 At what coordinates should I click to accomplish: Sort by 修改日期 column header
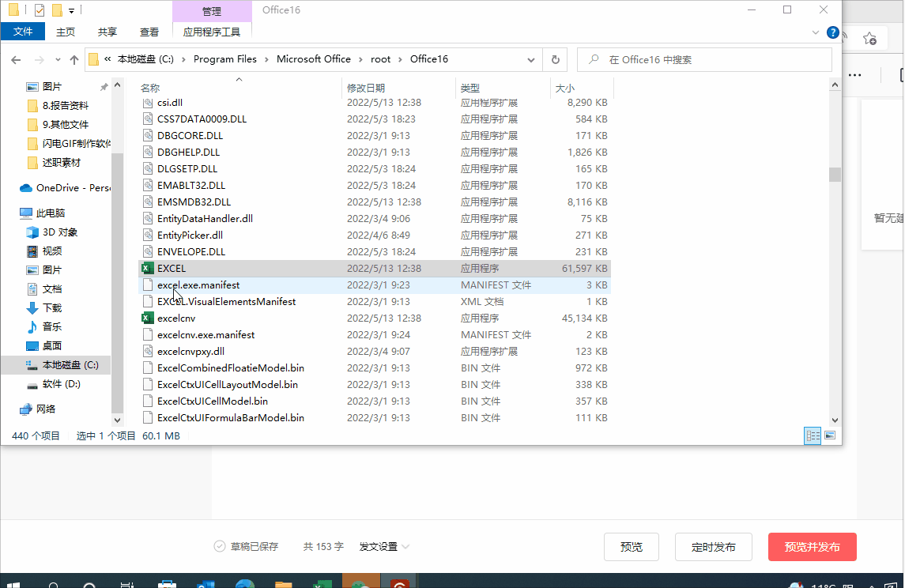pos(399,88)
